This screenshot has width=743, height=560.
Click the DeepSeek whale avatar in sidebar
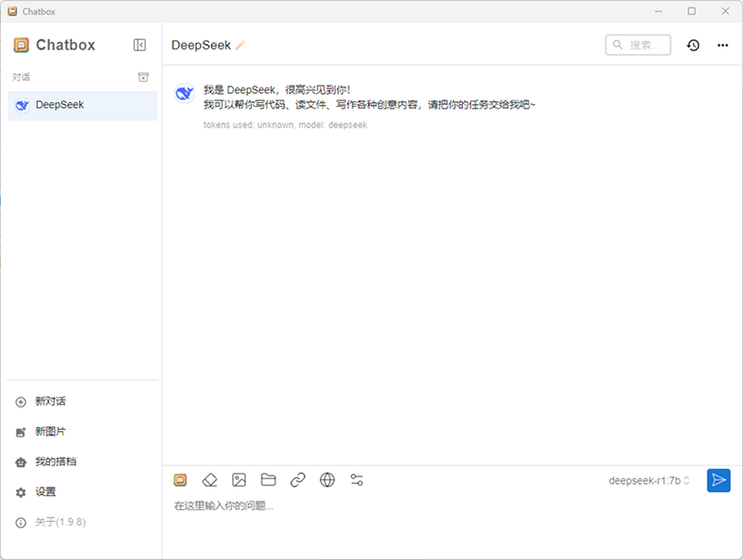pos(21,105)
